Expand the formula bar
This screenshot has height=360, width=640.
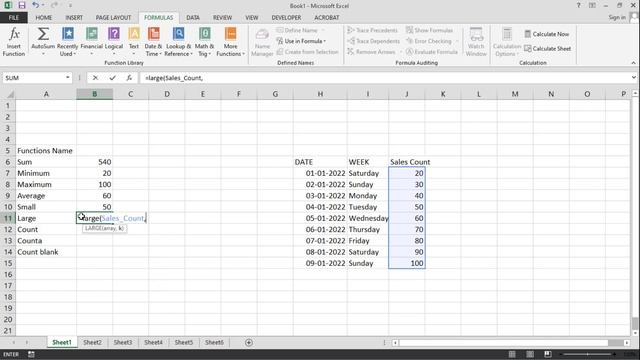pyautogui.click(x=633, y=78)
